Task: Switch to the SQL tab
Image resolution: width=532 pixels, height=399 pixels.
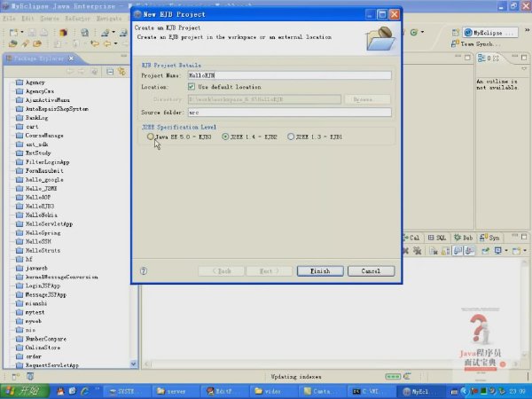Action: click(437, 238)
